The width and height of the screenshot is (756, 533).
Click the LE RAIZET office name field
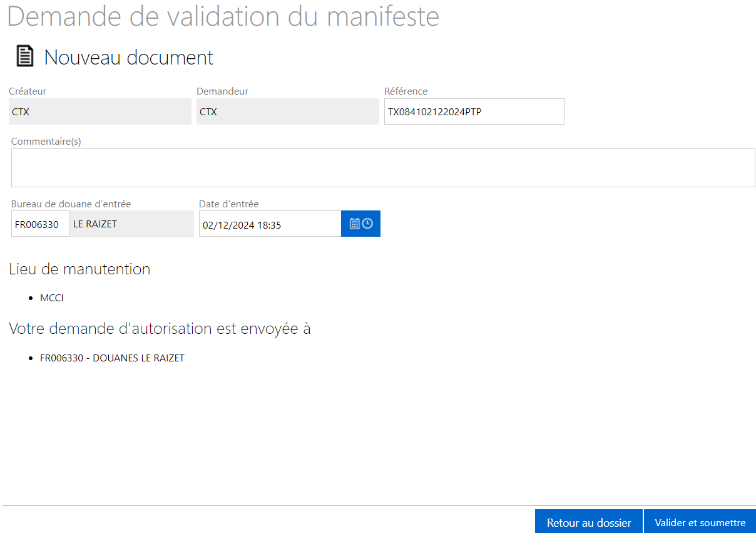pyautogui.click(x=131, y=224)
